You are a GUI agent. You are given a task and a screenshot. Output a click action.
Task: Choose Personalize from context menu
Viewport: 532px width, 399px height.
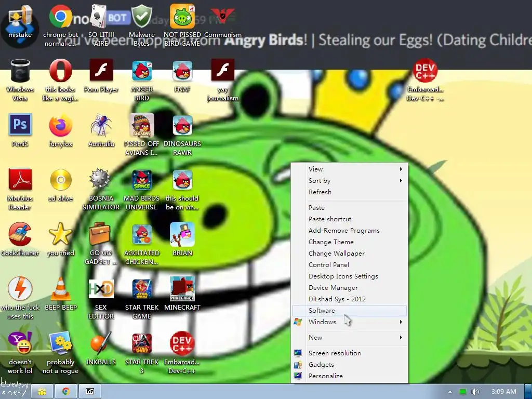click(x=350, y=376)
